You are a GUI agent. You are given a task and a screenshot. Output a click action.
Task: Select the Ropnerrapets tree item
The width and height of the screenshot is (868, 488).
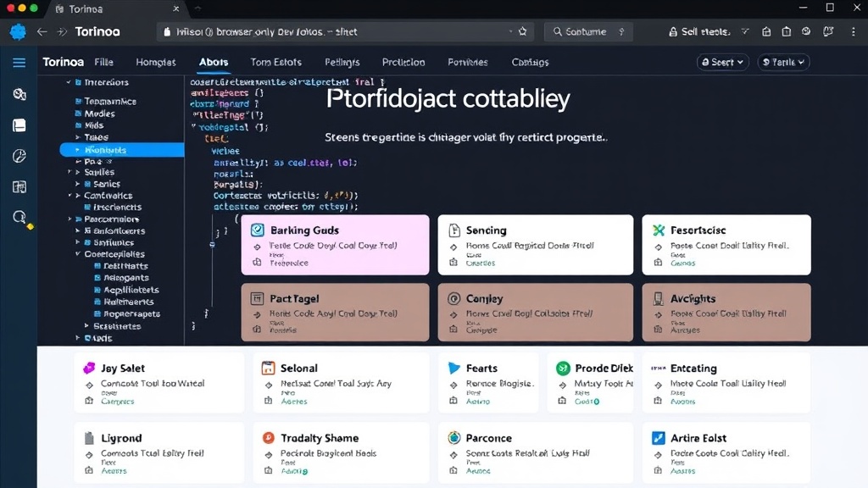coord(131,313)
